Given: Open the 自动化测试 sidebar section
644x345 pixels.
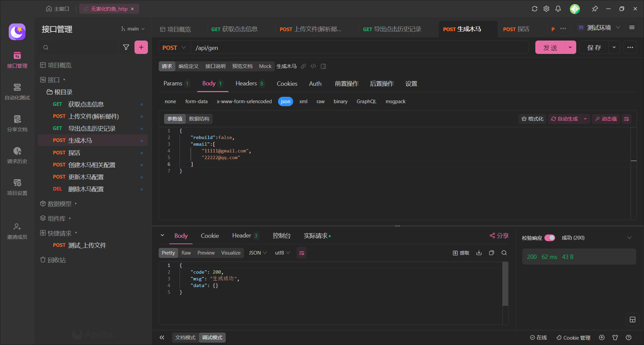Looking at the screenshot, I should pos(17,92).
